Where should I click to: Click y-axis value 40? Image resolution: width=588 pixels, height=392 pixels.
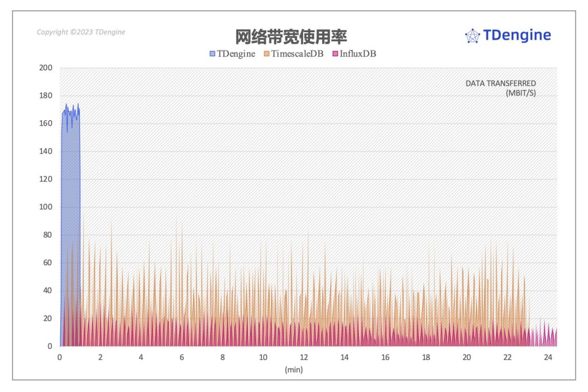point(48,290)
